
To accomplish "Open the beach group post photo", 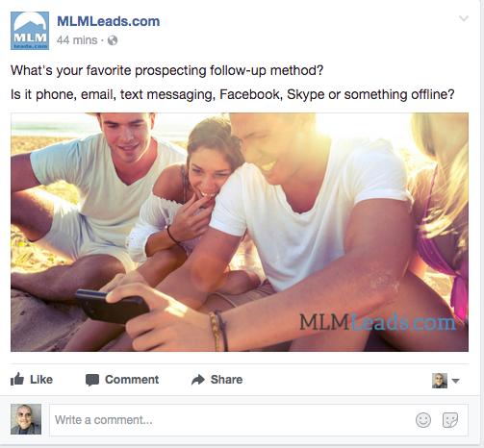I will (240, 232).
